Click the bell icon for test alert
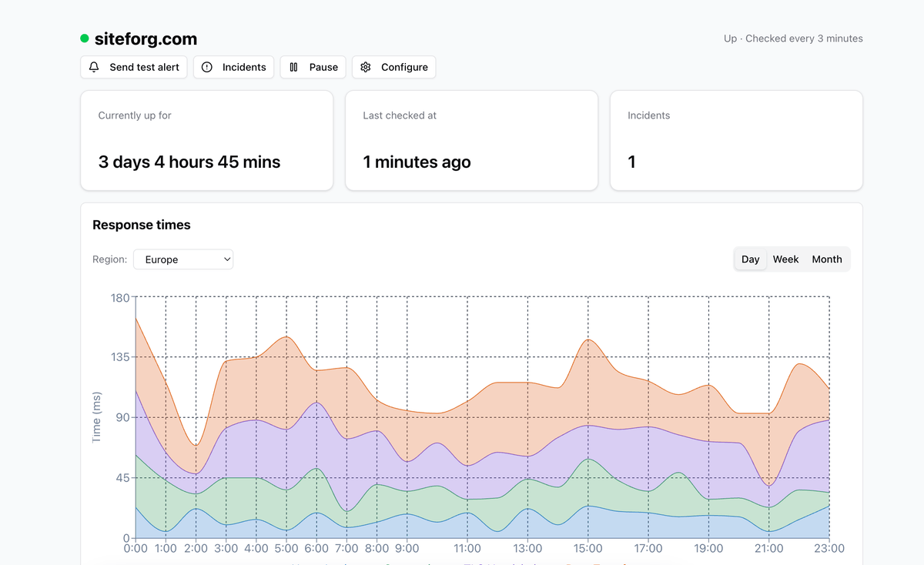Screen dimensions: 924x565 [94, 67]
